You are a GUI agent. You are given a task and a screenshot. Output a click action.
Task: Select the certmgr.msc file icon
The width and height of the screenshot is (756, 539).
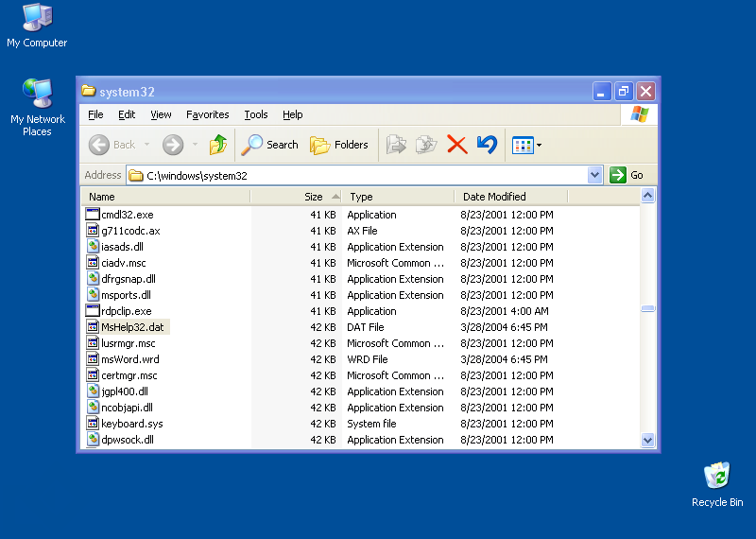point(92,374)
